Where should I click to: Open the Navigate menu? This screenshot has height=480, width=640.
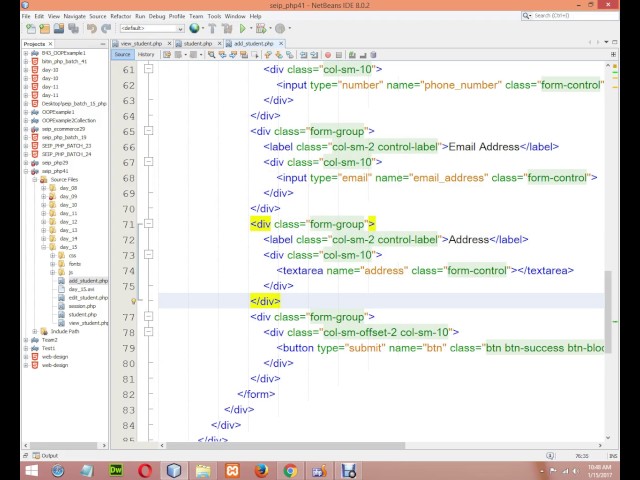pyautogui.click(x=75, y=16)
